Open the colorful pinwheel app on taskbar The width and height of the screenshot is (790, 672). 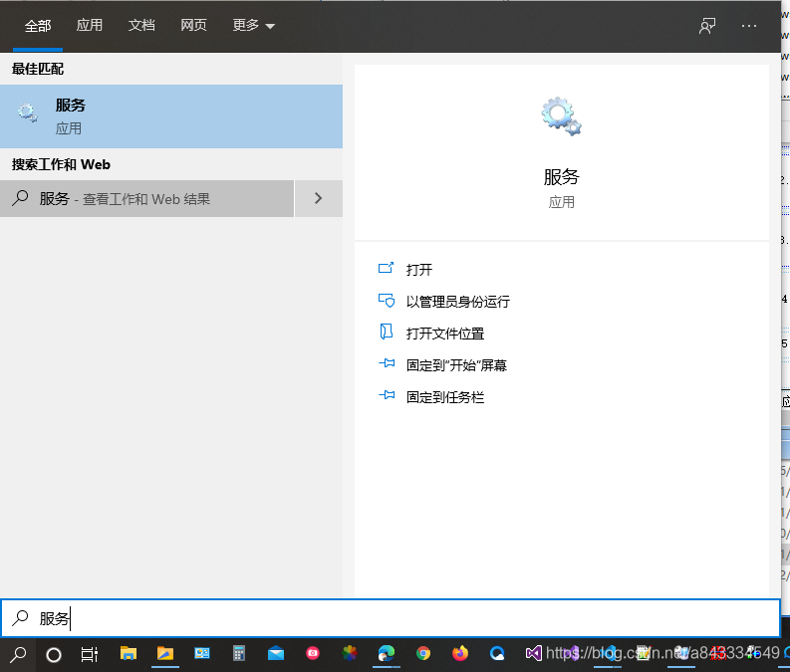click(x=350, y=653)
